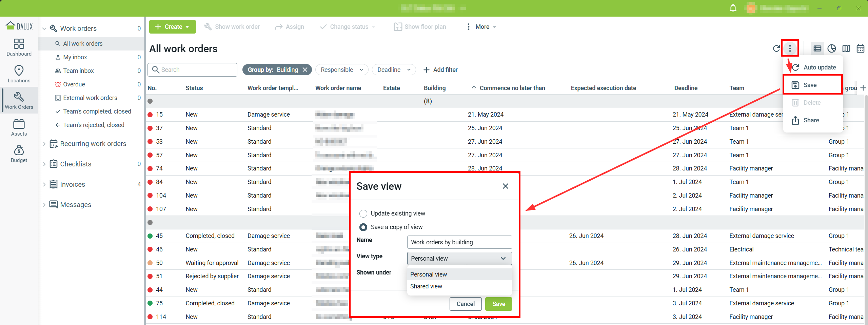
Task: Open the Budget section icon
Action: tap(19, 154)
